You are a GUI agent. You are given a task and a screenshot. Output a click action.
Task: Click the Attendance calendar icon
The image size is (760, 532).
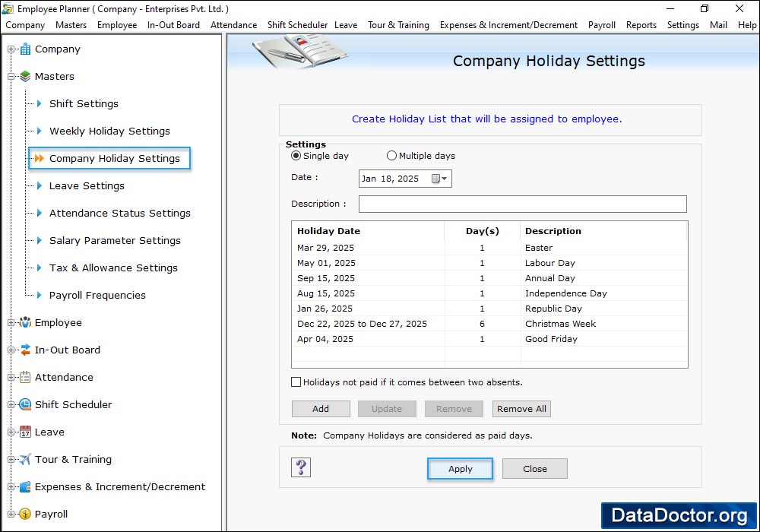tap(25, 377)
